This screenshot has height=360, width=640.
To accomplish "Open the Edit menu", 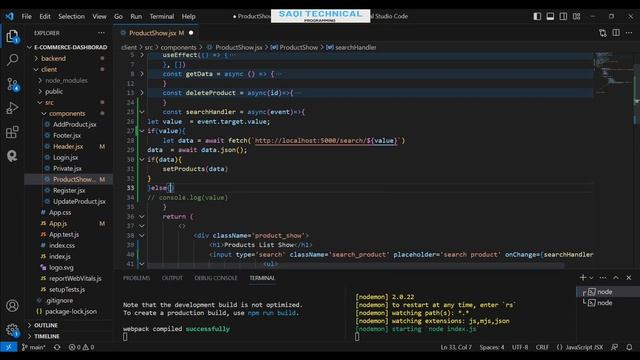I will [45, 16].
